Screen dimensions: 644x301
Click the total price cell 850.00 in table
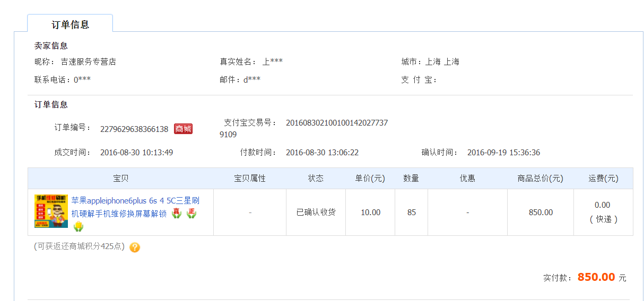pyautogui.click(x=541, y=213)
